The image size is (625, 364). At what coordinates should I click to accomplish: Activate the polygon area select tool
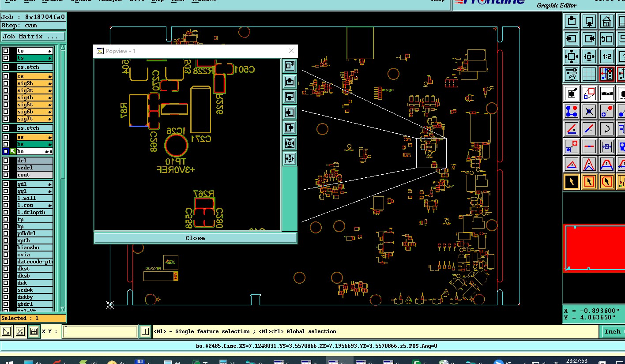pos(607,181)
